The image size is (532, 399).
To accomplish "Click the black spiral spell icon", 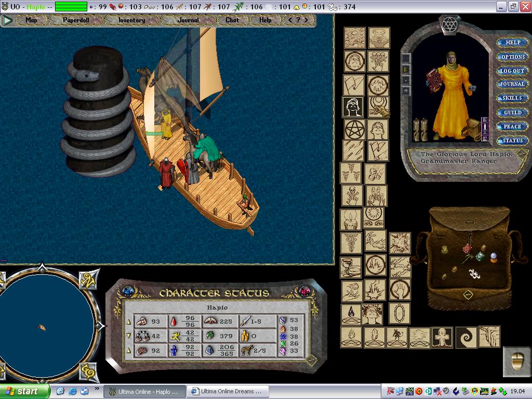I will pos(466,337).
